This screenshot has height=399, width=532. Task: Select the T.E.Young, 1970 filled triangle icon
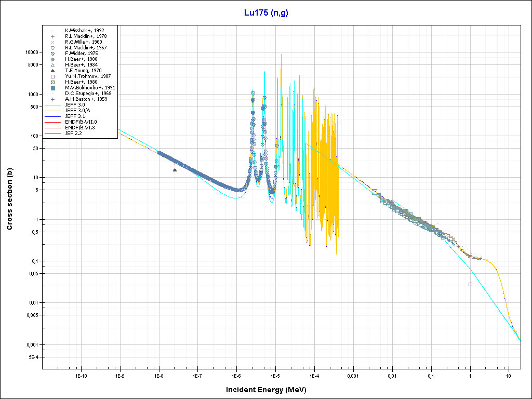coord(52,71)
